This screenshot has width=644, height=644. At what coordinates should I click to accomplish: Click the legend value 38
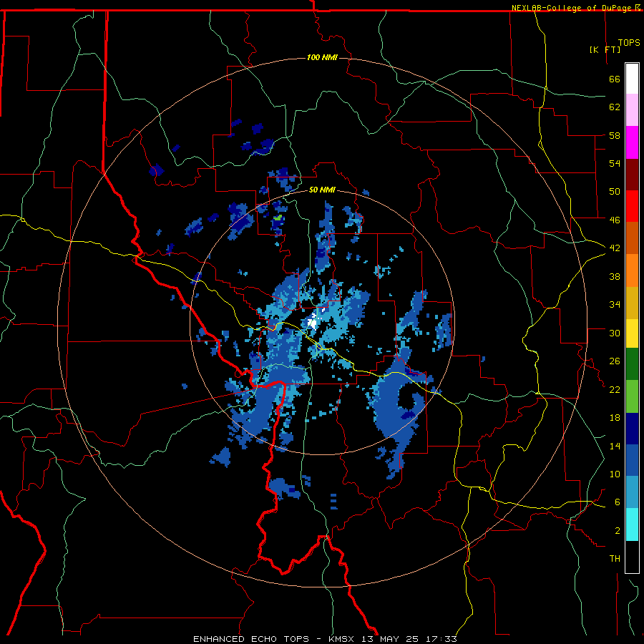click(615, 276)
